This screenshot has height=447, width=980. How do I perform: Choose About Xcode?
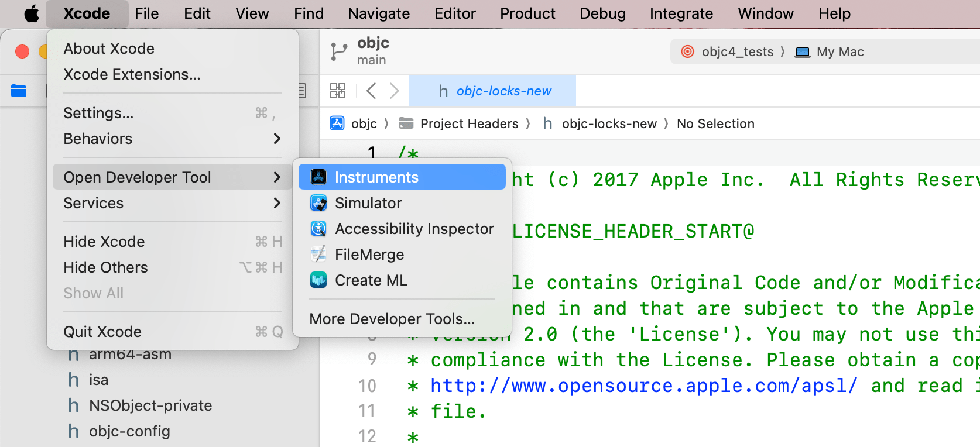(x=173, y=49)
